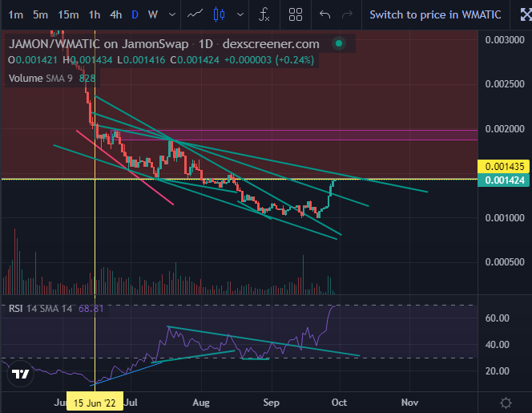Image resolution: width=532 pixels, height=413 pixels.
Task: Click the +0.24% change value
Action: pyautogui.click(x=295, y=60)
